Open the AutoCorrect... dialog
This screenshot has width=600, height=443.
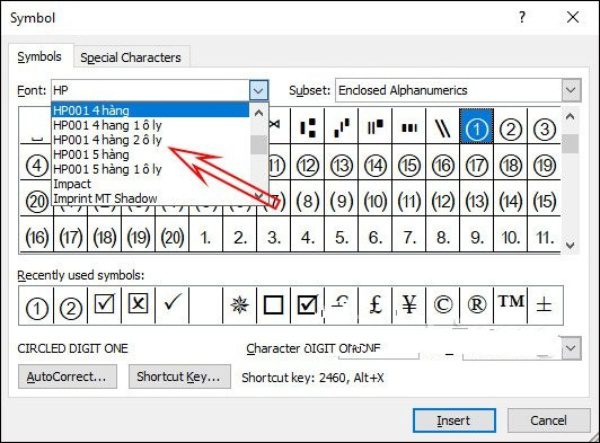(67, 377)
